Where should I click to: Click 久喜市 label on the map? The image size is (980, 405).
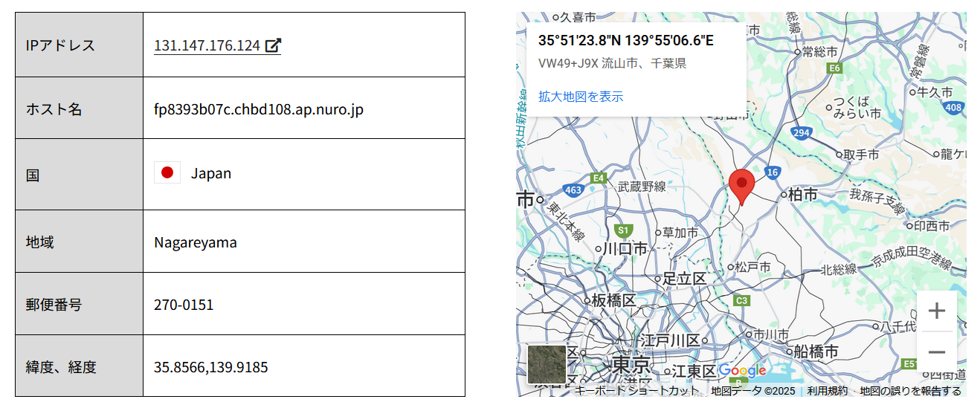(x=578, y=17)
